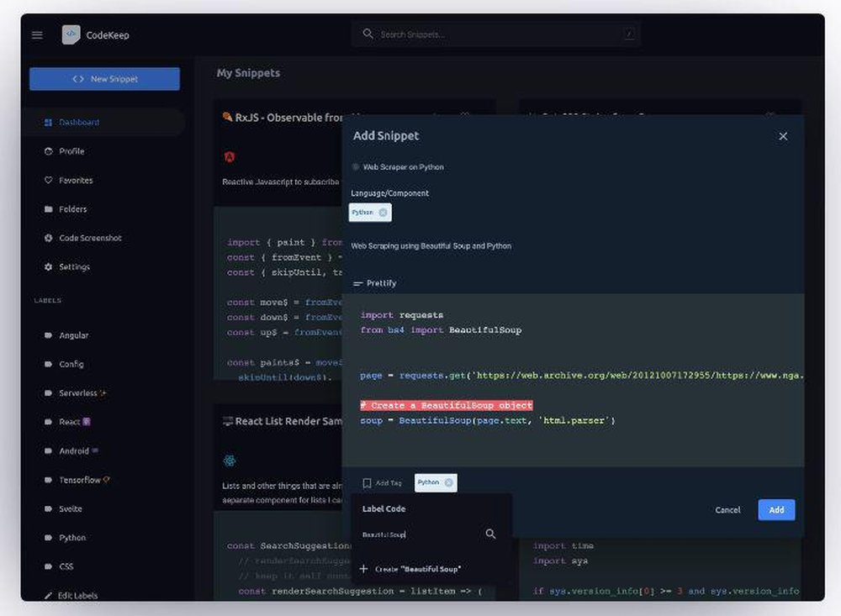This screenshot has height=616, width=841.
Task: Click the tag icon next to Svelte
Action: pyautogui.click(x=48, y=508)
